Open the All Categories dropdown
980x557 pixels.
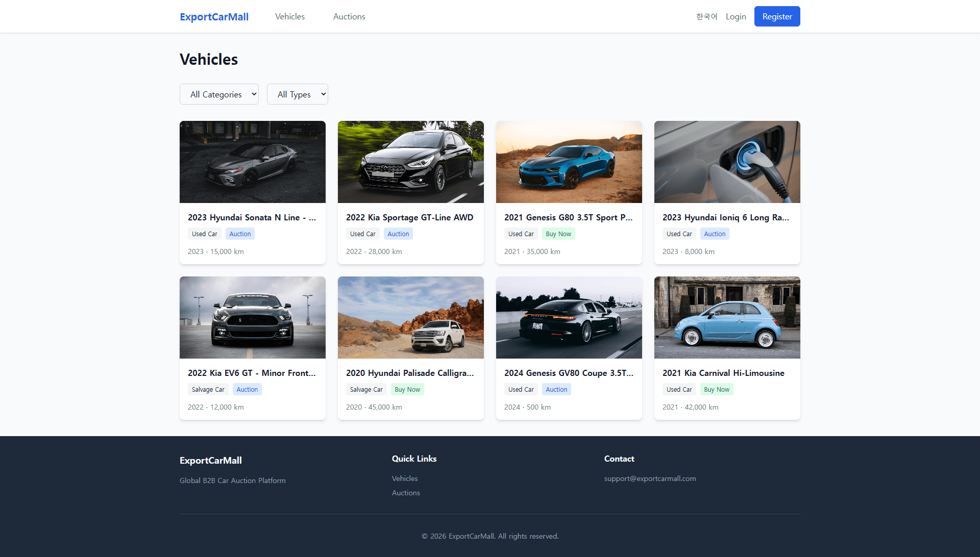click(219, 94)
